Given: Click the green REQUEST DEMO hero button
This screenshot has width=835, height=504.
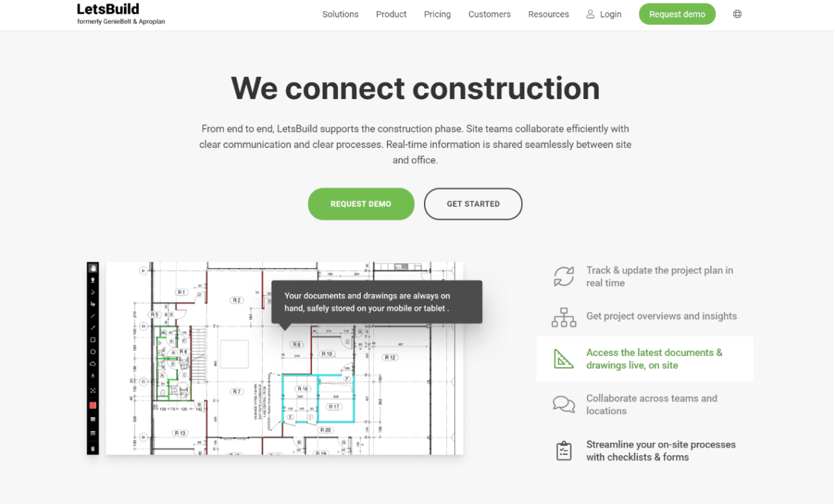Looking at the screenshot, I should click(x=361, y=204).
